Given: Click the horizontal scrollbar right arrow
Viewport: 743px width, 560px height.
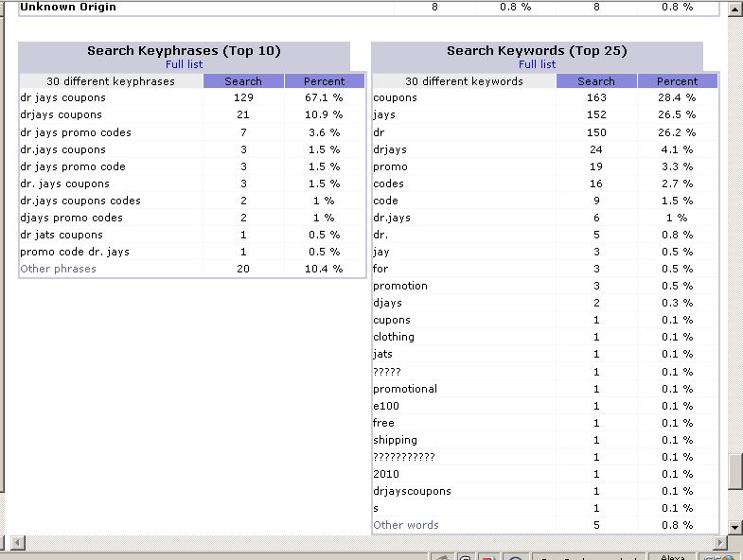Looking at the screenshot, I should (x=719, y=542).
